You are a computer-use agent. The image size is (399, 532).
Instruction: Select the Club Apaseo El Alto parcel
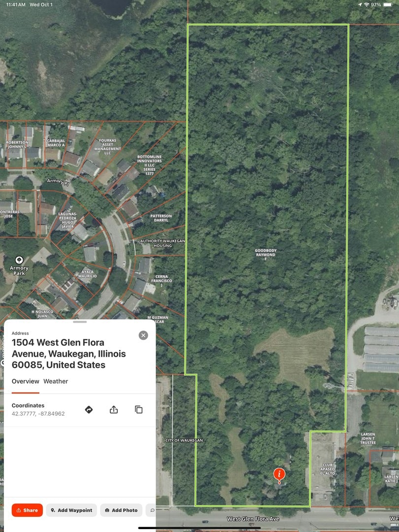click(x=328, y=469)
